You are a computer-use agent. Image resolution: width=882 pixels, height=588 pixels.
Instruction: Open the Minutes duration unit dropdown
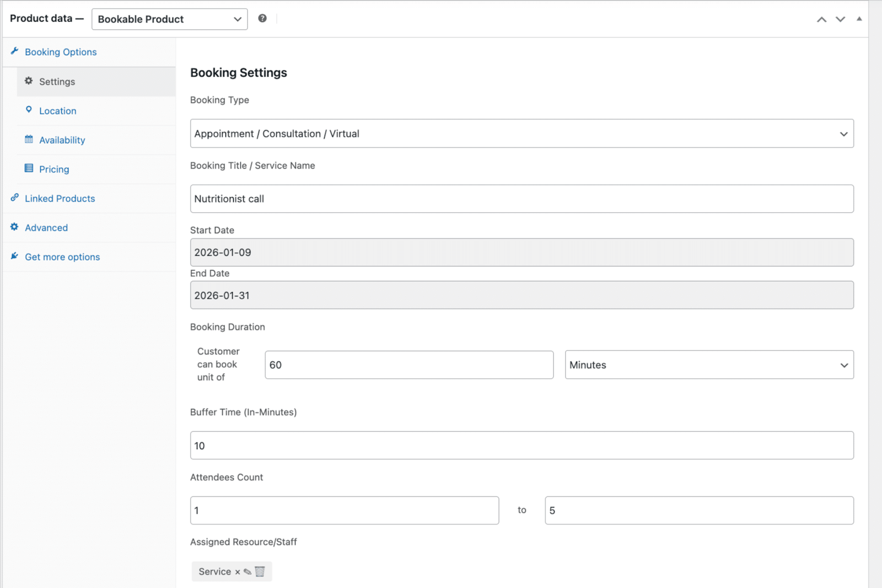point(709,365)
